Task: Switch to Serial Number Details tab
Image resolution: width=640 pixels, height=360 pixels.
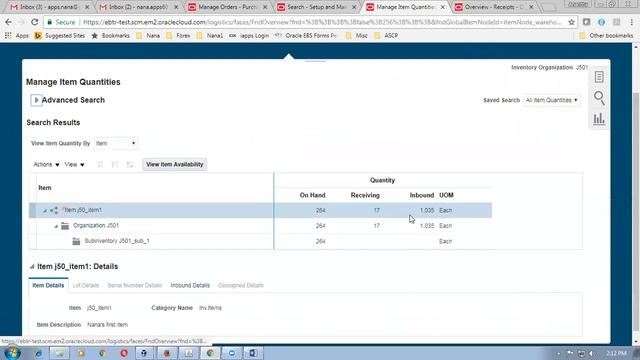Action: (x=135, y=285)
